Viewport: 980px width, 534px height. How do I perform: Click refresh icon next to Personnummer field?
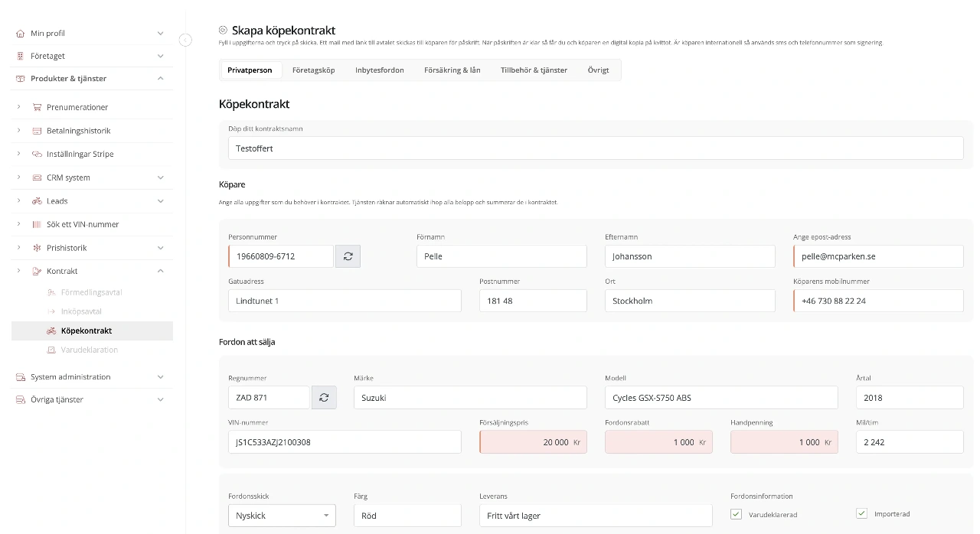pos(348,256)
